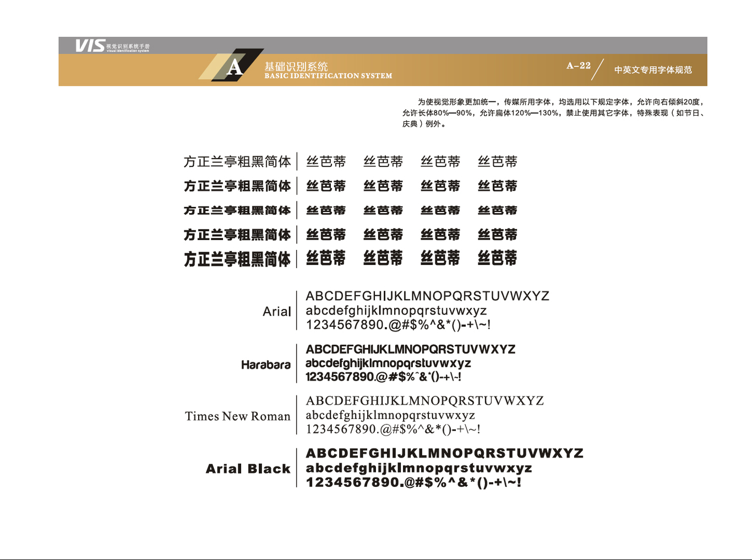Click the Arial font name label

(x=277, y=312)
